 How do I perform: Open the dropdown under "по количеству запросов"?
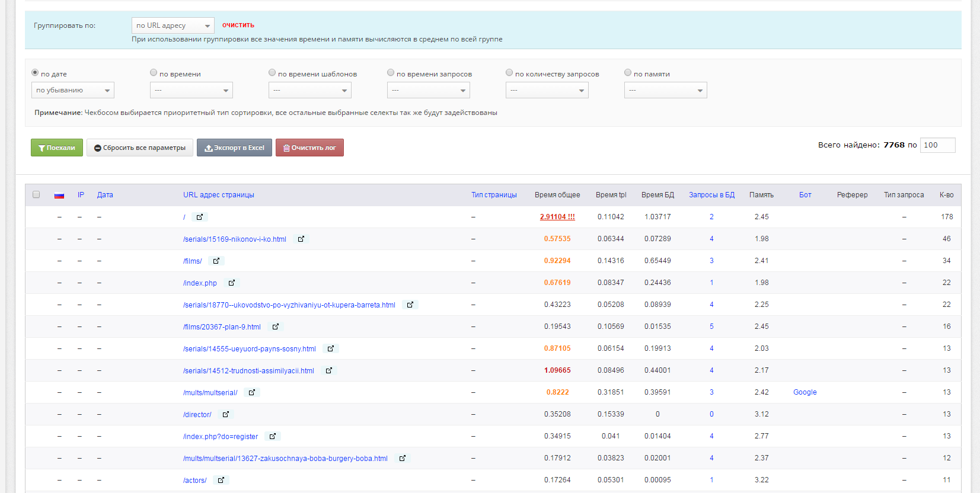pyautogui.click(x=547, y=90)
